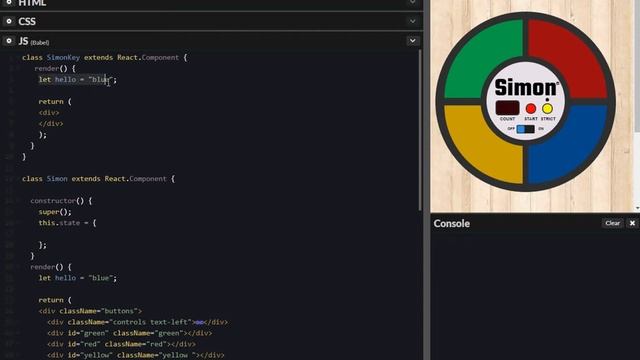
Task: Click the Simon logo text
Action: 526,87
